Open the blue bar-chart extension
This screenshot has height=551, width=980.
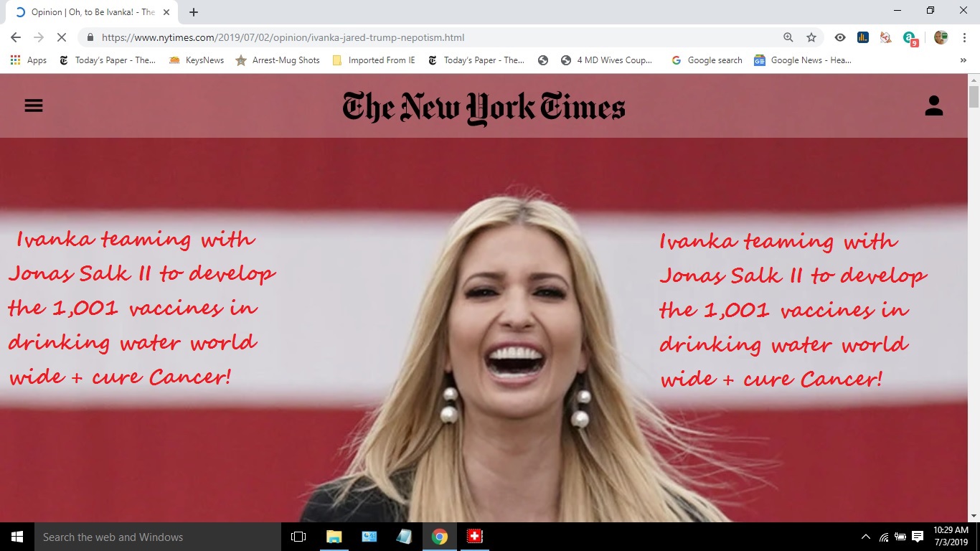[863, 37]
